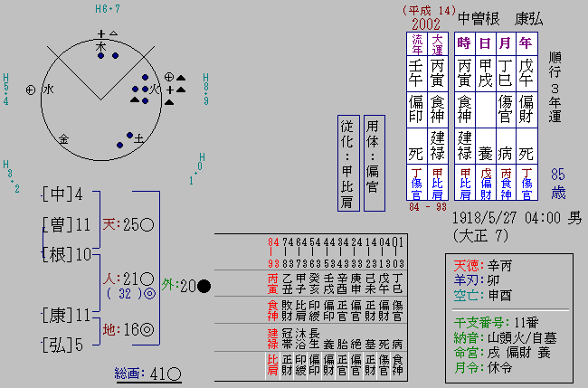Click the circle mark after 総画: 41
The width and height of the screenshot is (588, 388).
pyautogui.click(x=173, y=373)
